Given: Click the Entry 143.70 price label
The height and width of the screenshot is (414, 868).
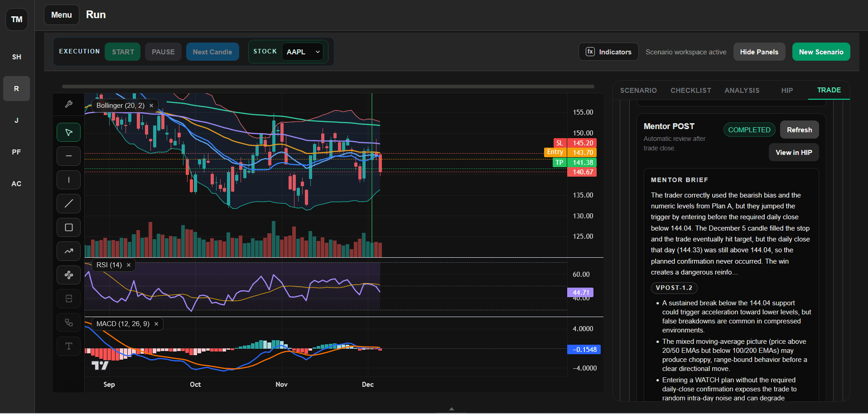Looking at the screenshot, I should tap(570, 152).
